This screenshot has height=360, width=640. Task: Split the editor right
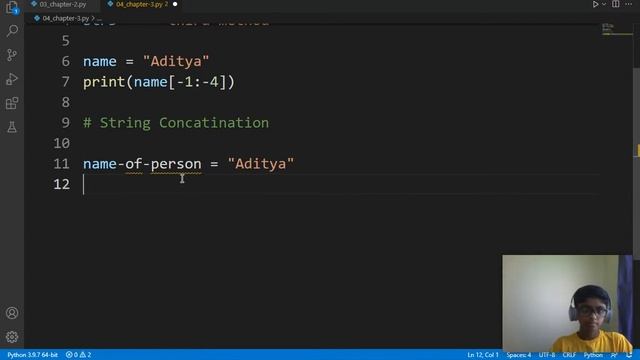click(x=616, y=4)
